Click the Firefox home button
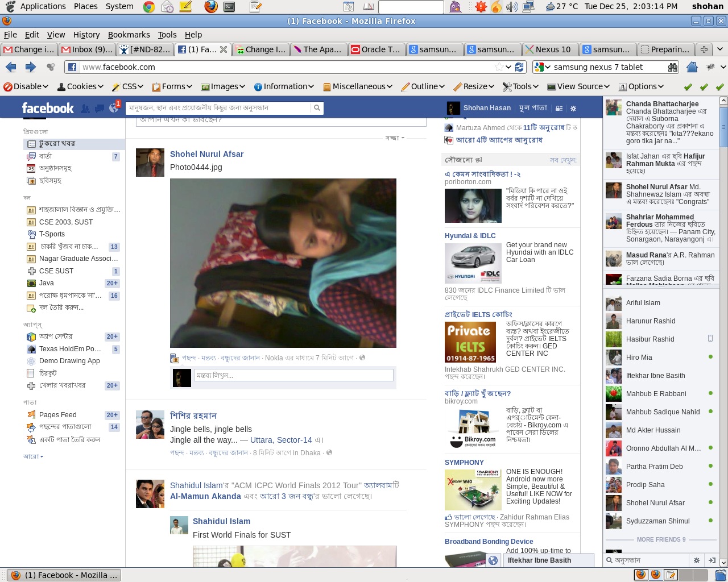The height and width of the screenshot is (582, 728). tap(692, 67)
